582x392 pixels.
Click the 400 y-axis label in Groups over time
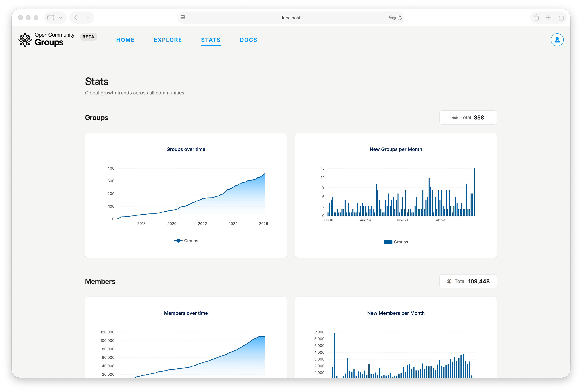(x=111, y=168)
